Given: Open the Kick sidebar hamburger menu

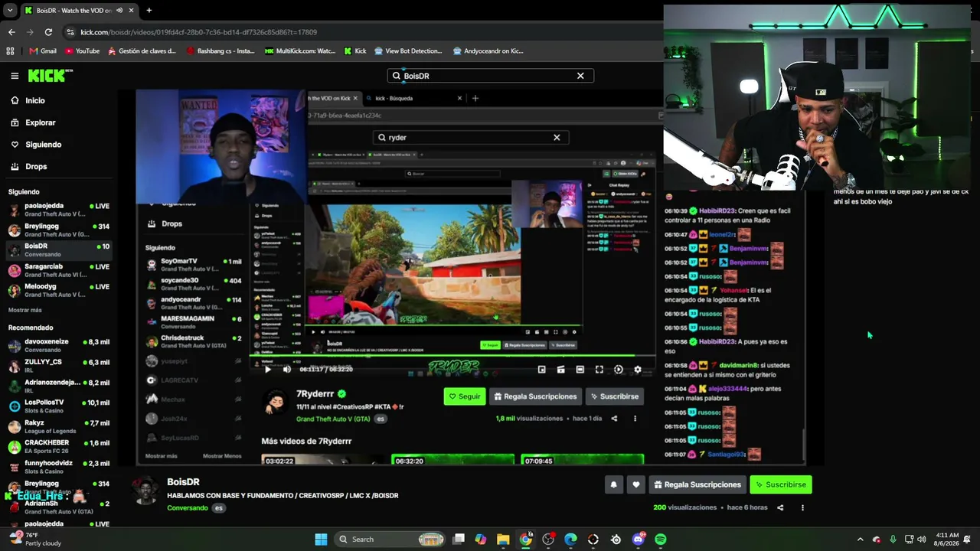Looking at the screenshot, I should (x=15, y=76).
